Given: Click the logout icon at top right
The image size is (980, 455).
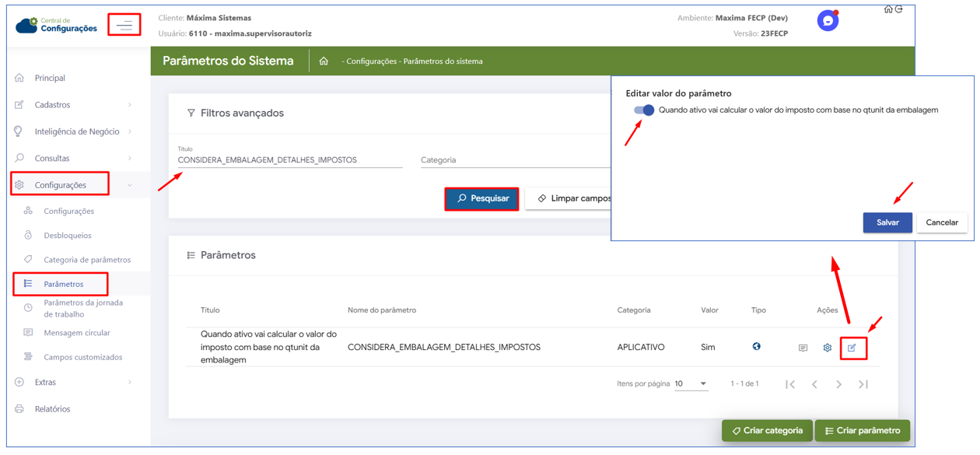Looking at the screenshot, I should pyautogui.click(x=899, y=9).
